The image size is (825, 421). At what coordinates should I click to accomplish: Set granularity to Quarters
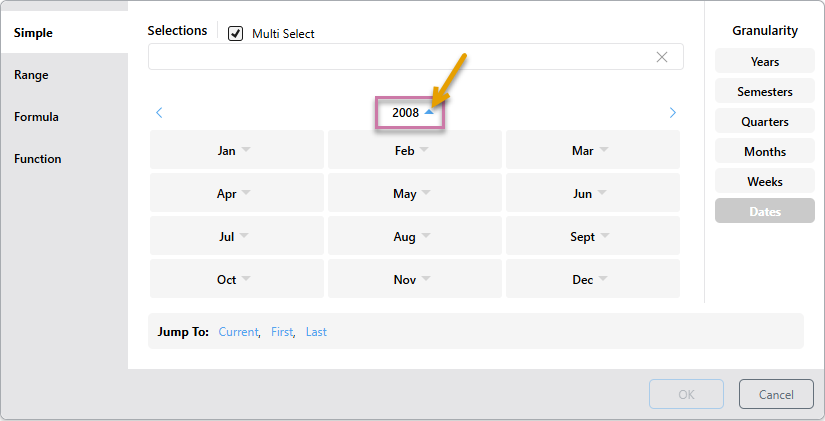coord(764,122)
